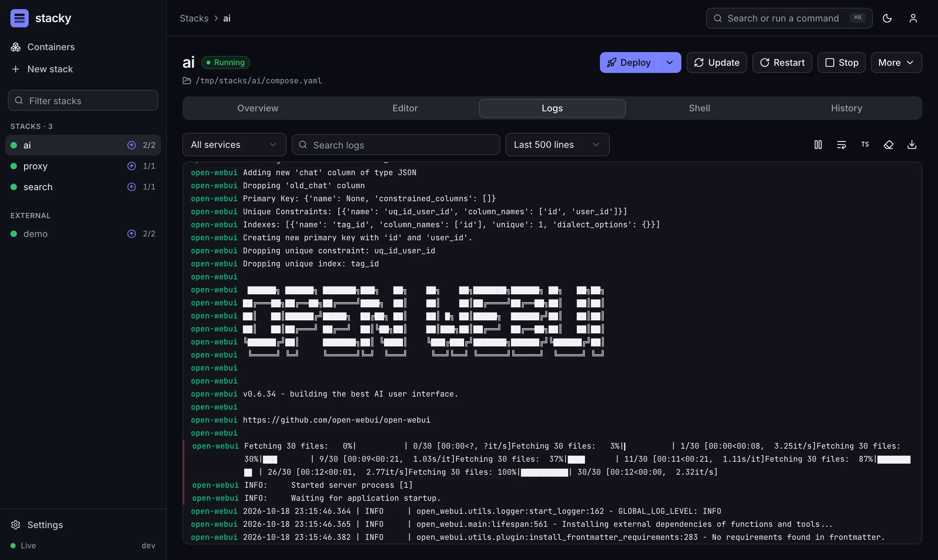Image resolution: width=938 pixels, height=560 pixels.
Task: Click update-available icon for demo stack
Action: click(131, 234)
